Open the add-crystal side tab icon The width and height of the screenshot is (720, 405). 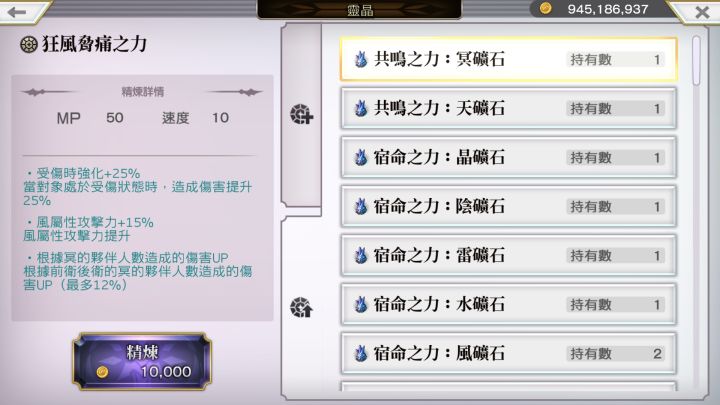301,114
